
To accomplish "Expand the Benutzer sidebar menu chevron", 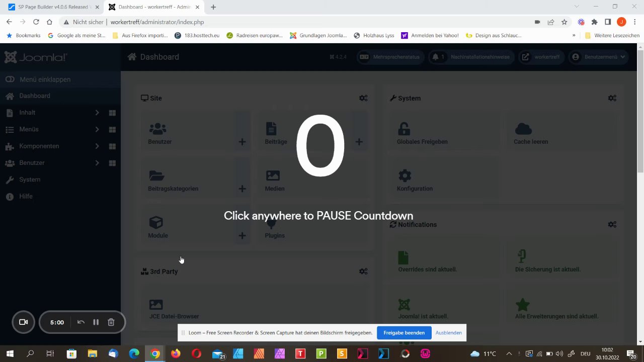I will (97, 163).
